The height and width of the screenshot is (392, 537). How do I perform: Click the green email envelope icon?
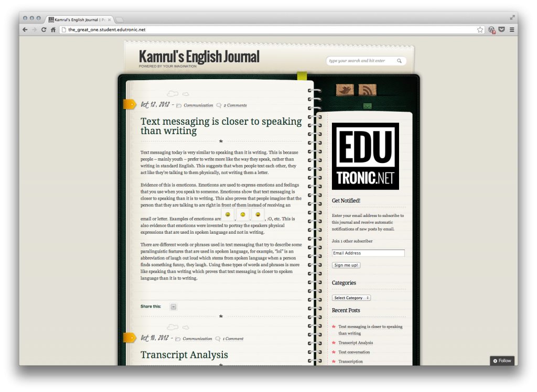(x=368, y=106)
